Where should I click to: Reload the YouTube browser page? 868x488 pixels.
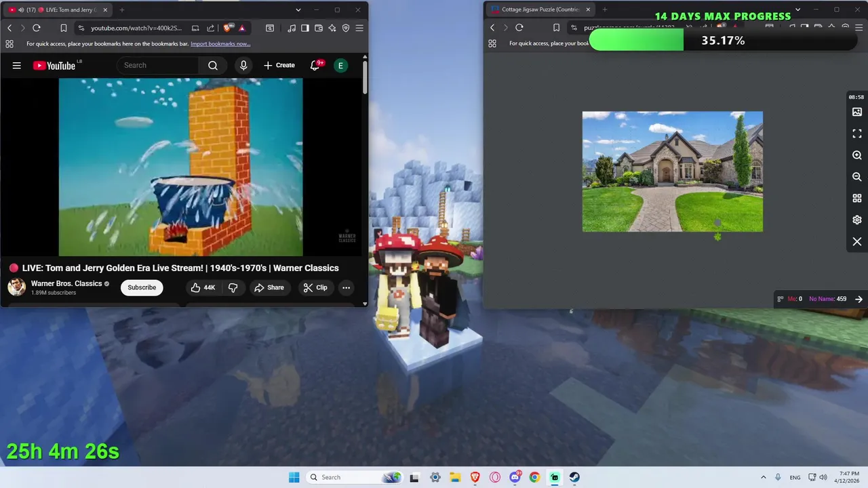coord(37,28)
